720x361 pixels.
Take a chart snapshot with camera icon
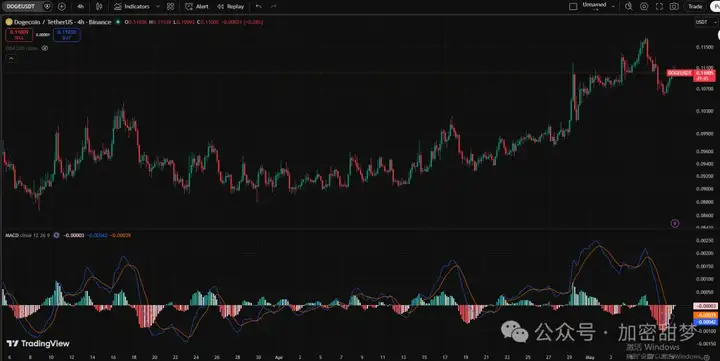pos(674,6)
